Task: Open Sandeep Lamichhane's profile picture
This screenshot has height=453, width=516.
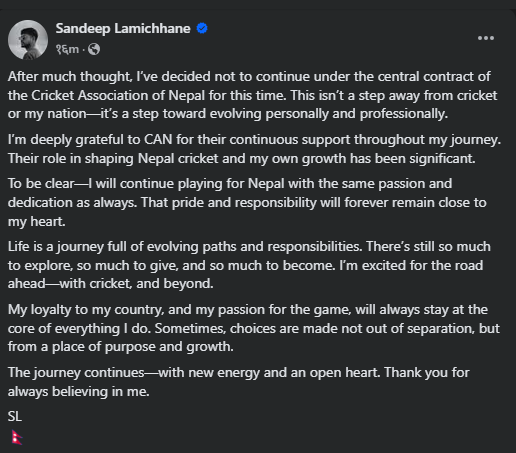Action: coord(28,40)
